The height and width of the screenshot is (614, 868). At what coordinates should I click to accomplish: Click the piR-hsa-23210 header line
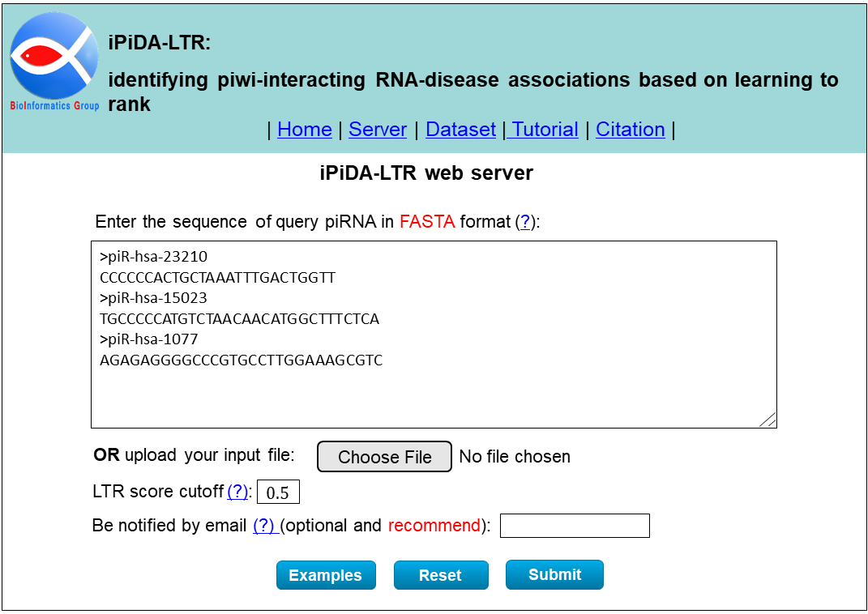click(x=153, y=257)
